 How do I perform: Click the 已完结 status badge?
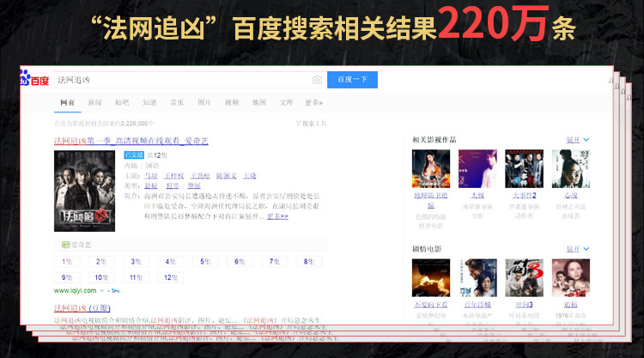134,155
